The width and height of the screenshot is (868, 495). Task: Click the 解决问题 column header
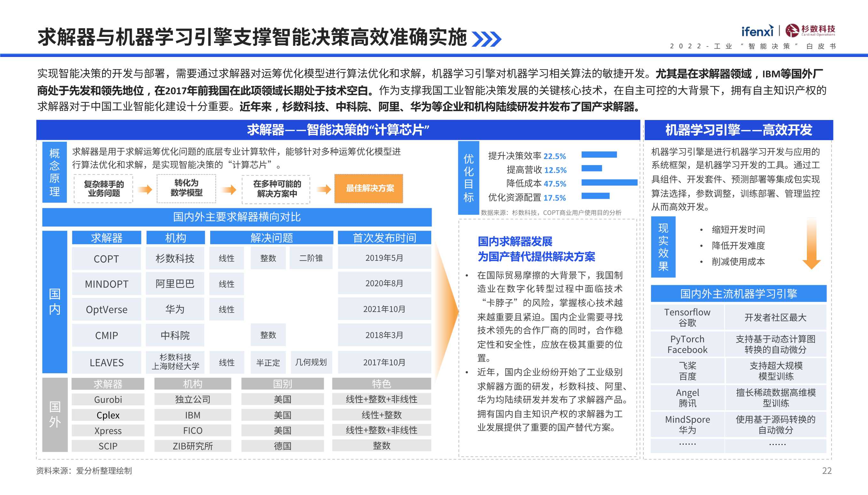[x=272, y=238]
